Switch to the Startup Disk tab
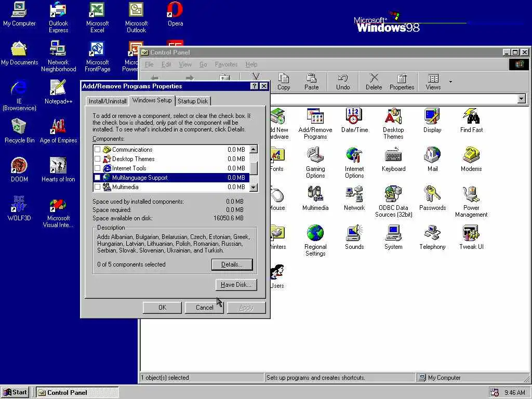This screenshot has width=532, height=399. coord(193,101)
